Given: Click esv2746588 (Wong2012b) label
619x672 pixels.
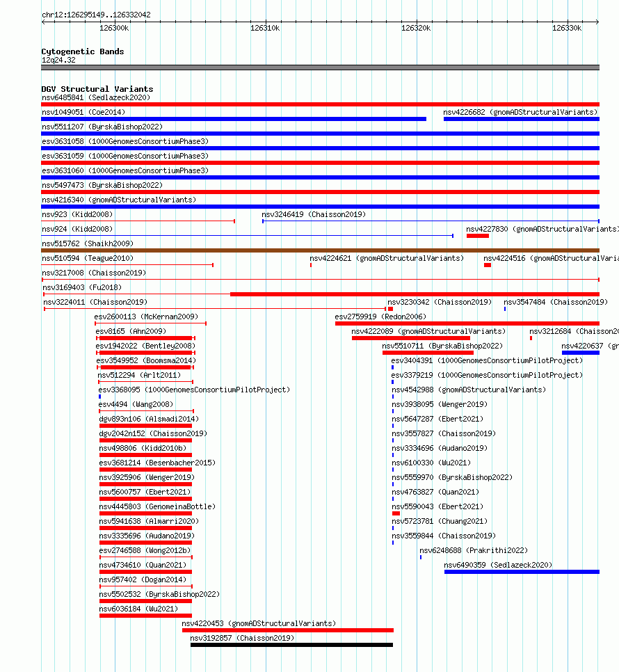Looking at the screenshot, I should [x=145, y=550].
